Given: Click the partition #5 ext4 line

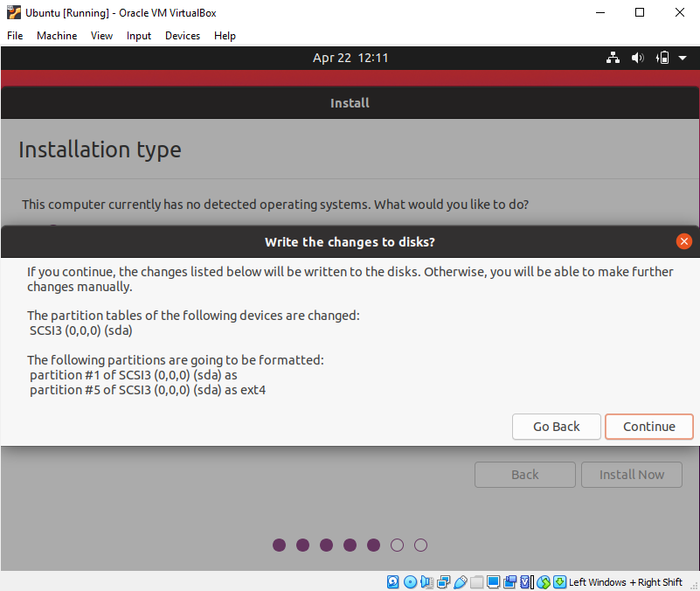Looking at the screenshot, I should [x=148, y=390].
